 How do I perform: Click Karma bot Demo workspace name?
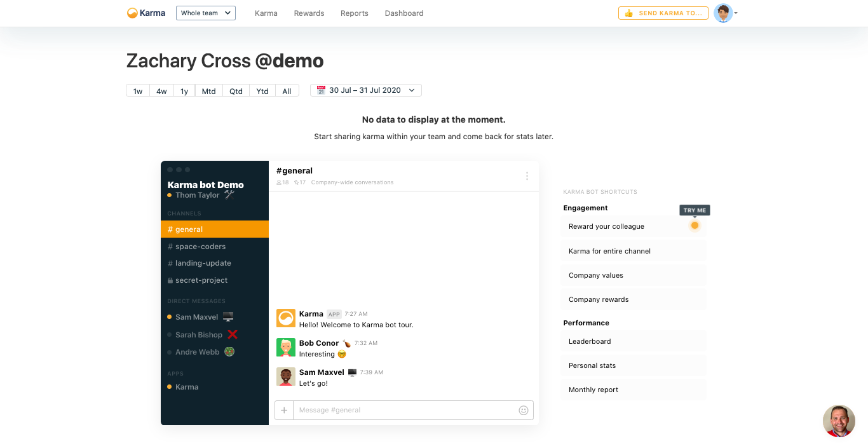205,185
